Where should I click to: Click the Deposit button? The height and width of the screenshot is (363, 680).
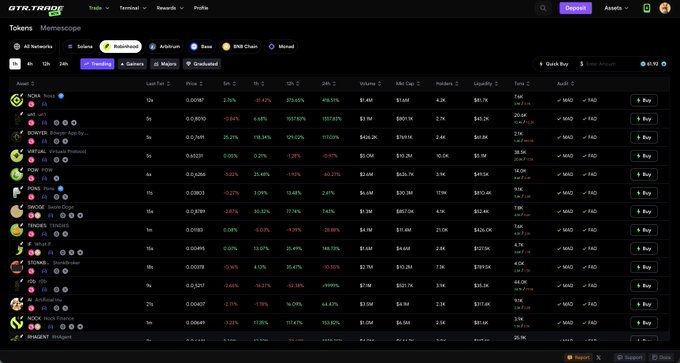point(575,8)
